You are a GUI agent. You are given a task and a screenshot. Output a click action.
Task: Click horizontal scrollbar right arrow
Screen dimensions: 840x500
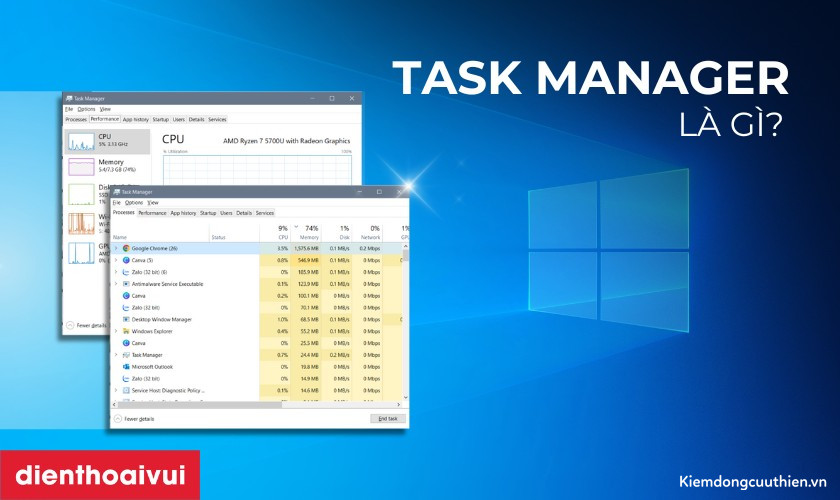[399, 405]
